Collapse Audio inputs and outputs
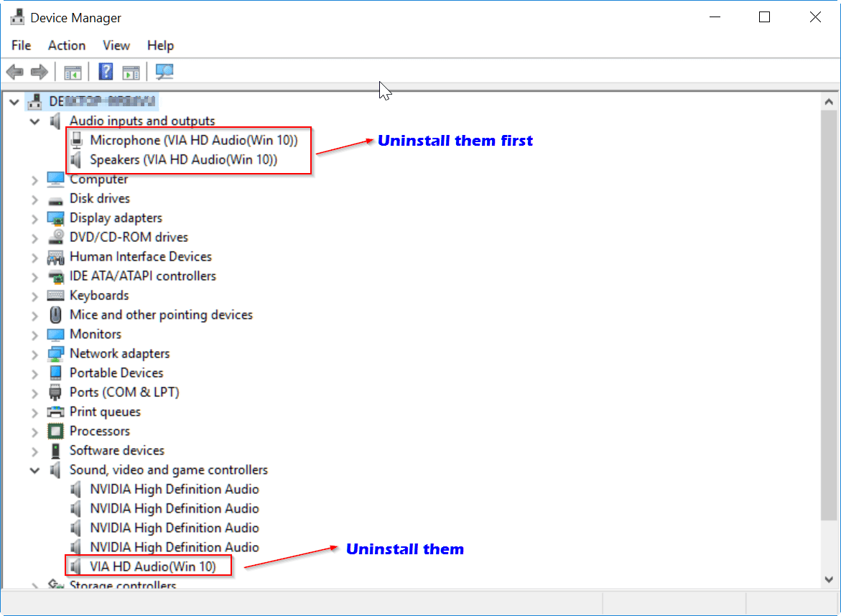The height and width of the screenshot is (616, 841). pyautogui.click(x=34, y=121)
